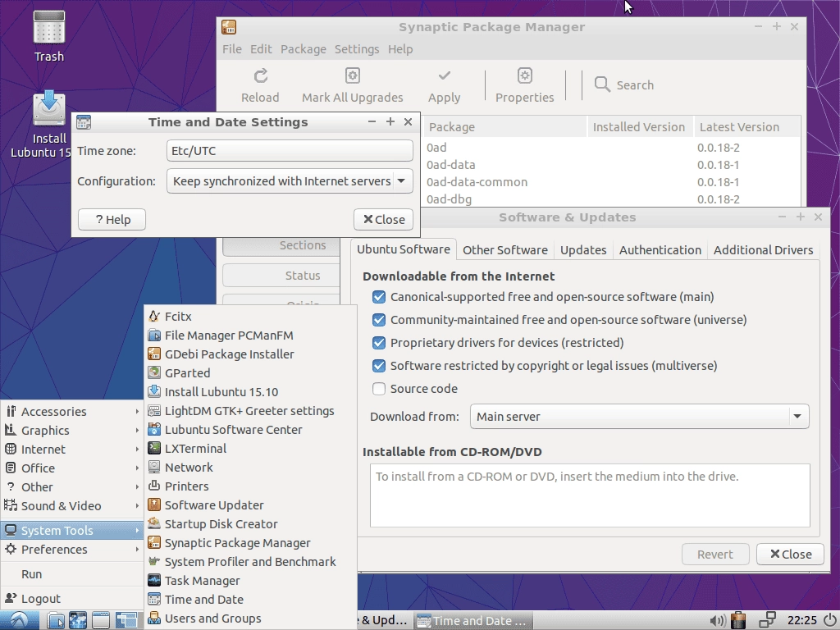Select the 0ad-data-common package row
Viewport: 840px width, 630px height.
click(612, 182)
